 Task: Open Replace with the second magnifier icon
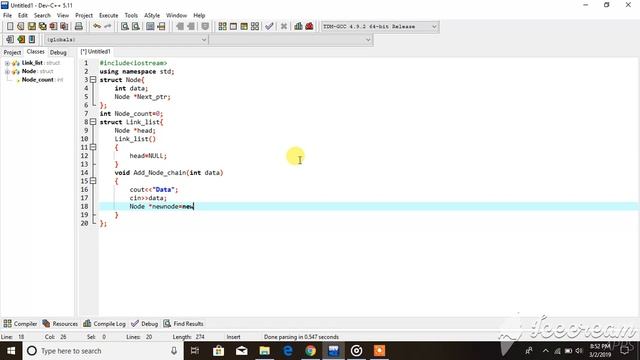coord(136,27)
